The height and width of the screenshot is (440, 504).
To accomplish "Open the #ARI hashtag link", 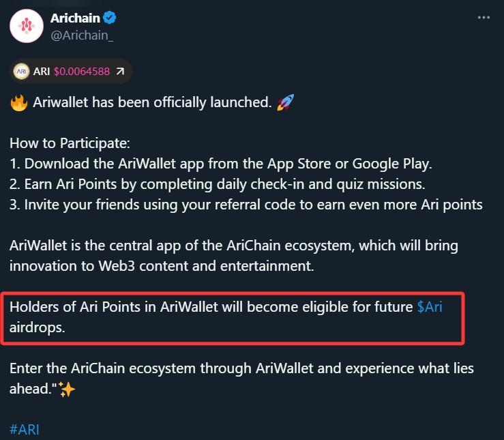I will 25,429.
